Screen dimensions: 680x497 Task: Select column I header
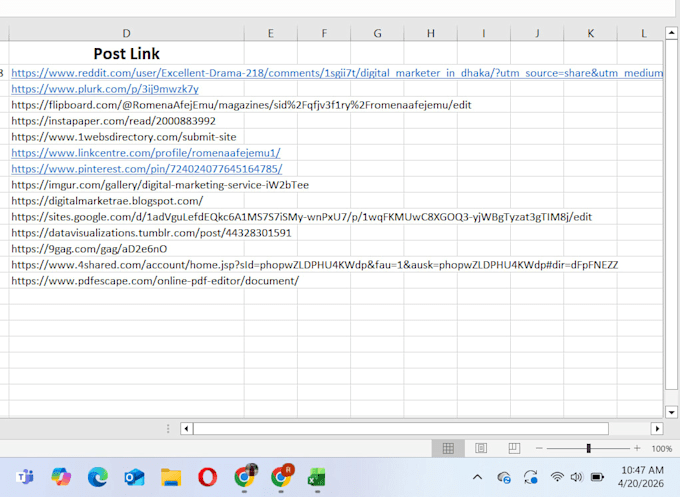click(x=484, y=33)
